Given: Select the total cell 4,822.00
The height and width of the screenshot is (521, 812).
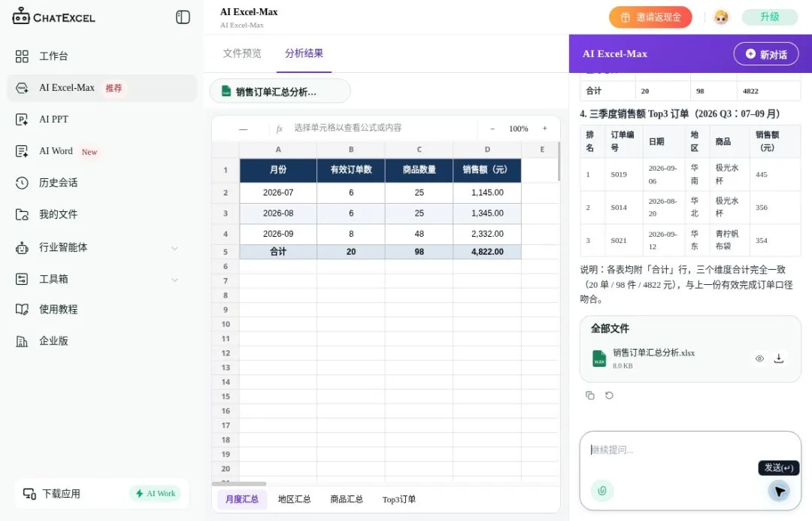Looking at the screenshot, I should pyautogui.click(x=487, y=252).
